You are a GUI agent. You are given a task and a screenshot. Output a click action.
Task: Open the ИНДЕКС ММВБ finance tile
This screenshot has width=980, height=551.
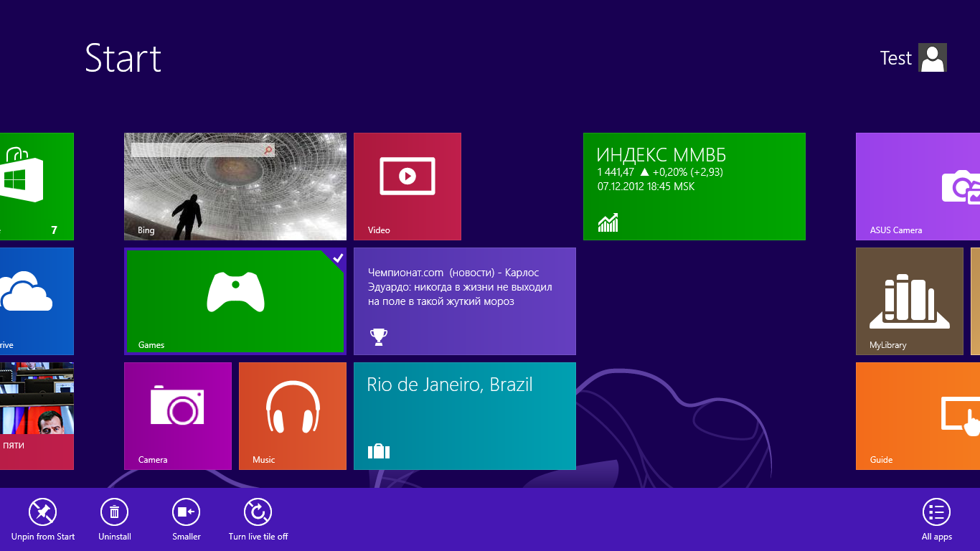point(694,187)
